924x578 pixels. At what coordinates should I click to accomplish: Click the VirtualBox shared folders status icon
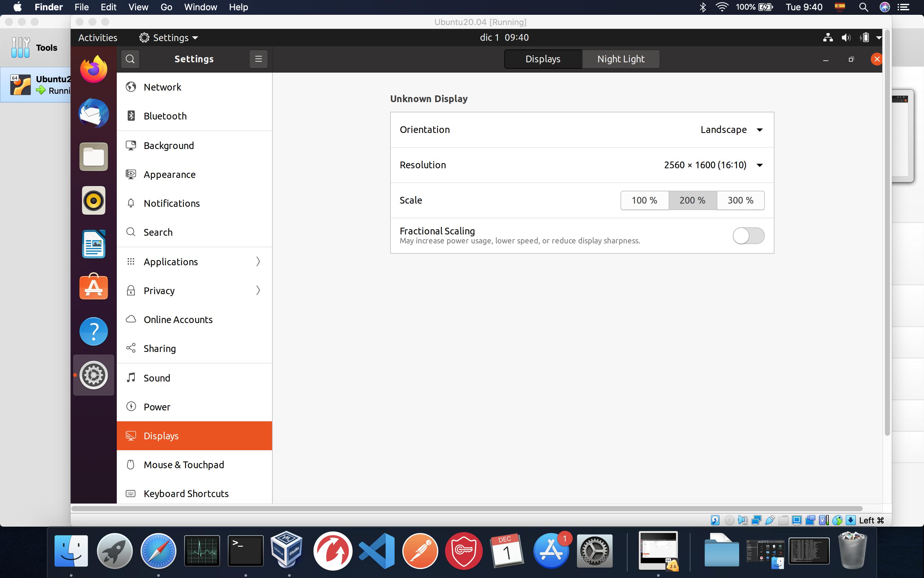coord(783,520)
